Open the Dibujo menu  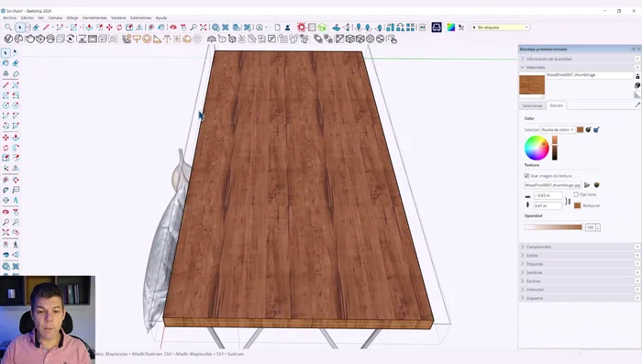click(x=72, y=18)
